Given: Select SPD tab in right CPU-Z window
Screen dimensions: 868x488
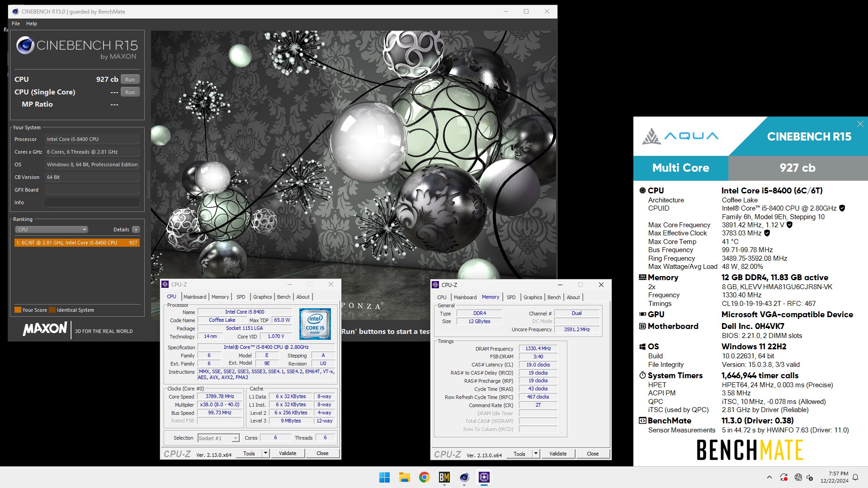Looking at the screenshot, I should (x=511, y=297).
